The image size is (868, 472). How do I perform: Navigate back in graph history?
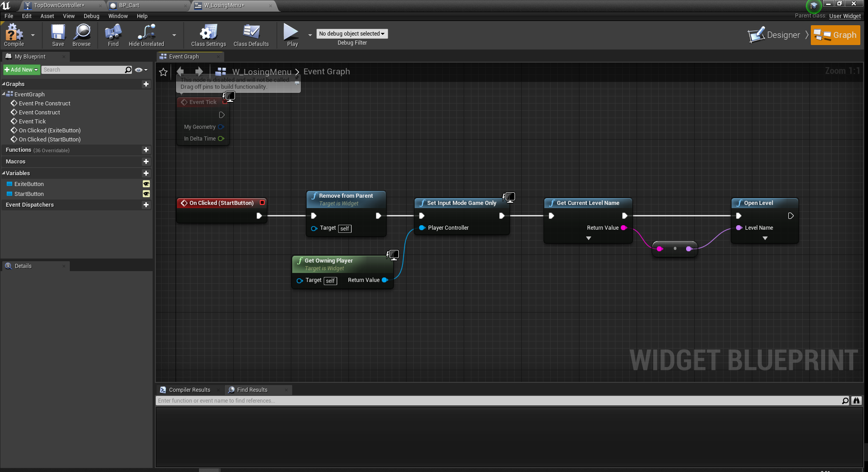click(x=181, y=72)
